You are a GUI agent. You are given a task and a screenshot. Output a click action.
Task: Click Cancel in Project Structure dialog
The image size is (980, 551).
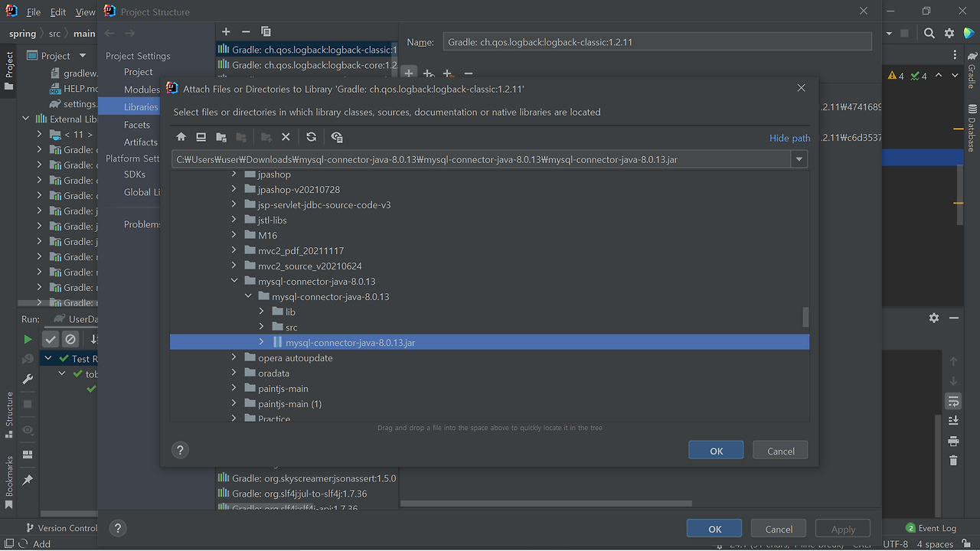pyautogui.click(x=779, y=529)
